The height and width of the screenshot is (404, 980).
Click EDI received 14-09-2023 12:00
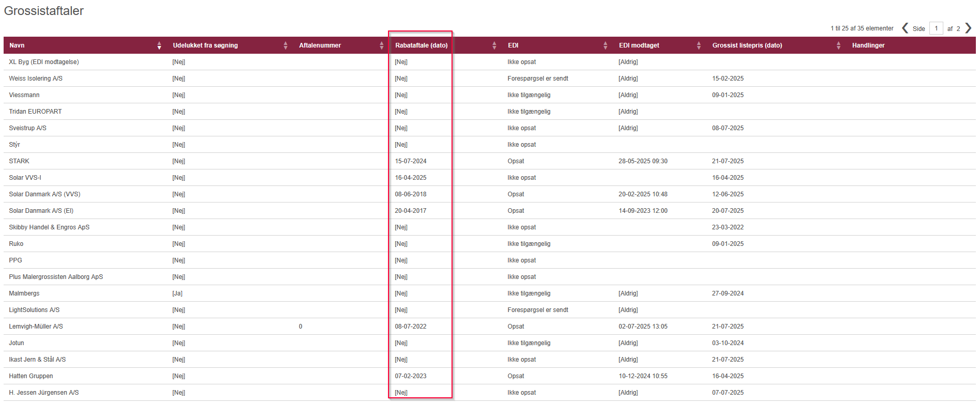[x=643, y=211]
